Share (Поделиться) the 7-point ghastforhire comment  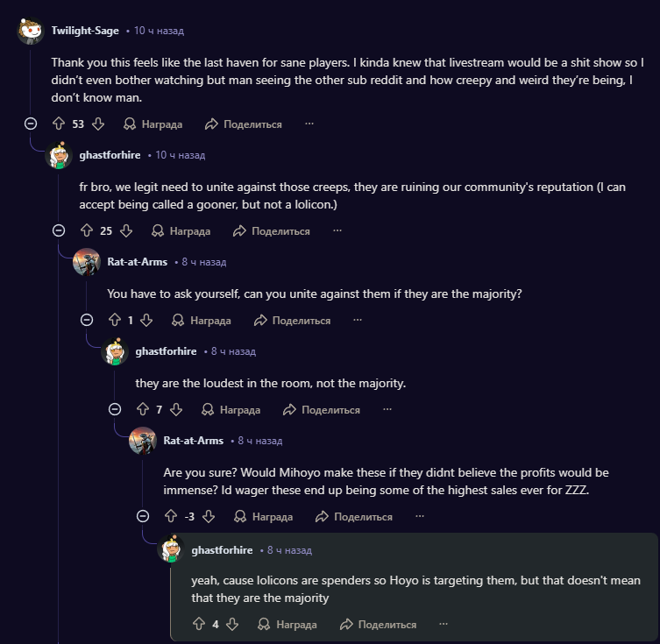(322, 410)
